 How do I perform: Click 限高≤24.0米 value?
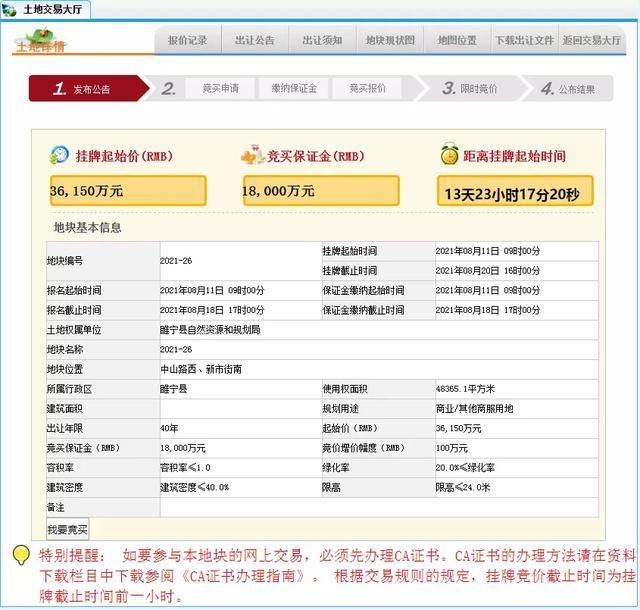click(x=463, y=487)
